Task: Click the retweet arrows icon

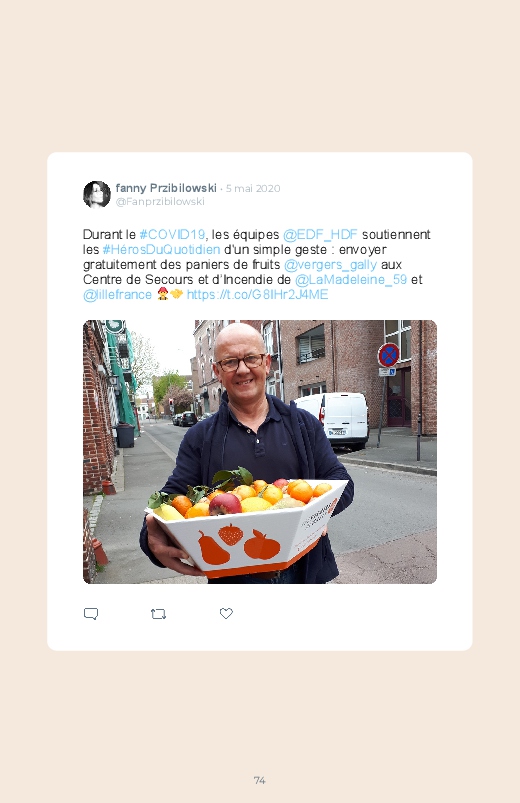Action: 158,614
